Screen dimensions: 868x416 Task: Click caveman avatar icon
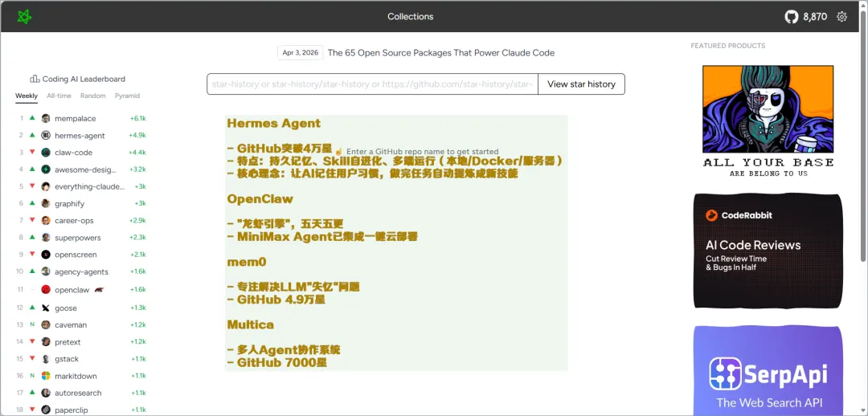pyautogui.click(x=46, y=324)
